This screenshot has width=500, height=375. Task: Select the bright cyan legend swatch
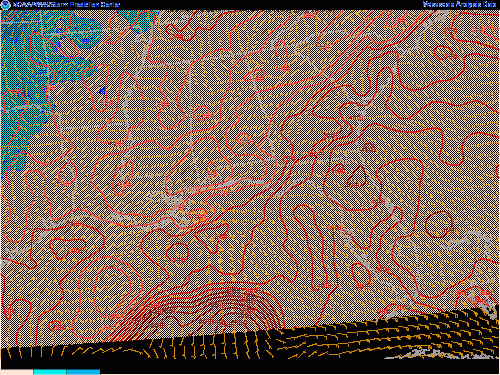[x=50, y=372]
